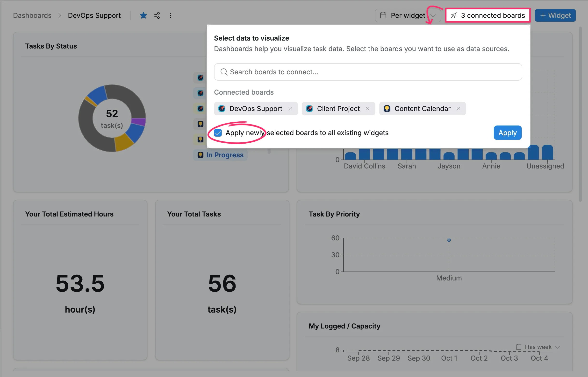Click the purple donut chart segment
Screen dimensions: 588x377
coord(139,122)
